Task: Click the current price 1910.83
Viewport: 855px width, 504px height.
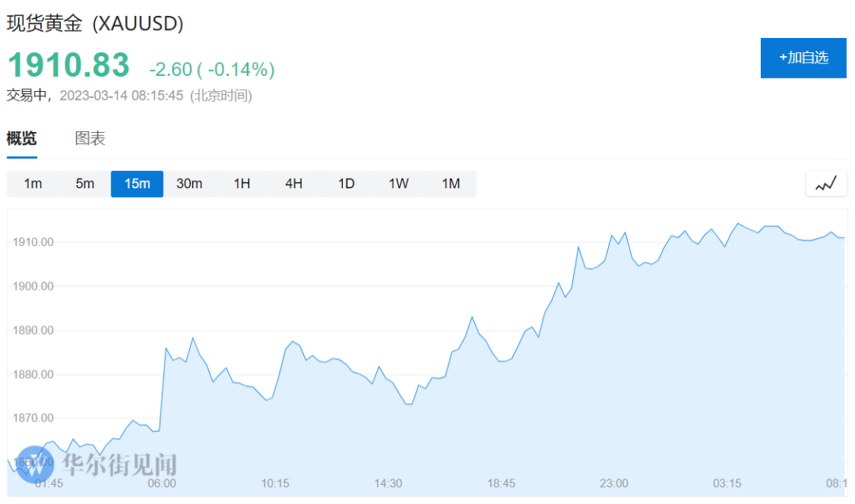Action: coord(68,65)
